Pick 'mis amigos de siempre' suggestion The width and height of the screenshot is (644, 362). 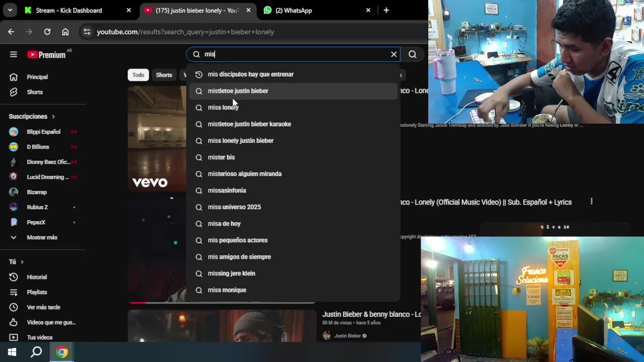[293, 257]
